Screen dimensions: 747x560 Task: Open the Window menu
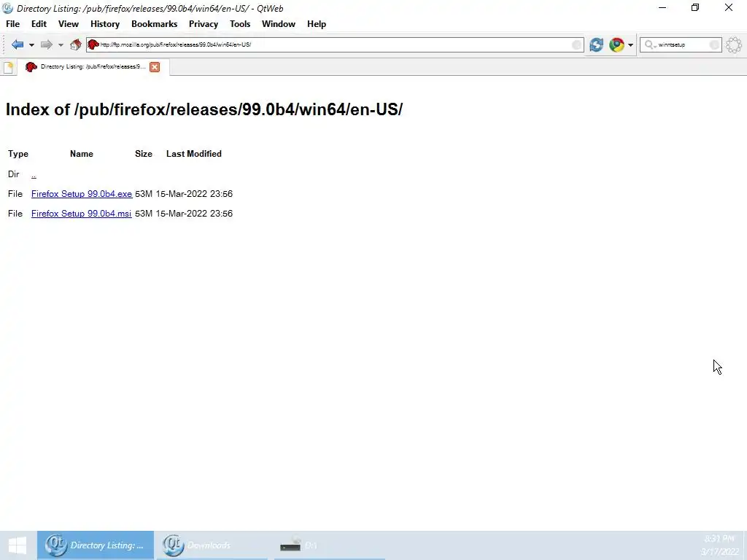point(279,24)
